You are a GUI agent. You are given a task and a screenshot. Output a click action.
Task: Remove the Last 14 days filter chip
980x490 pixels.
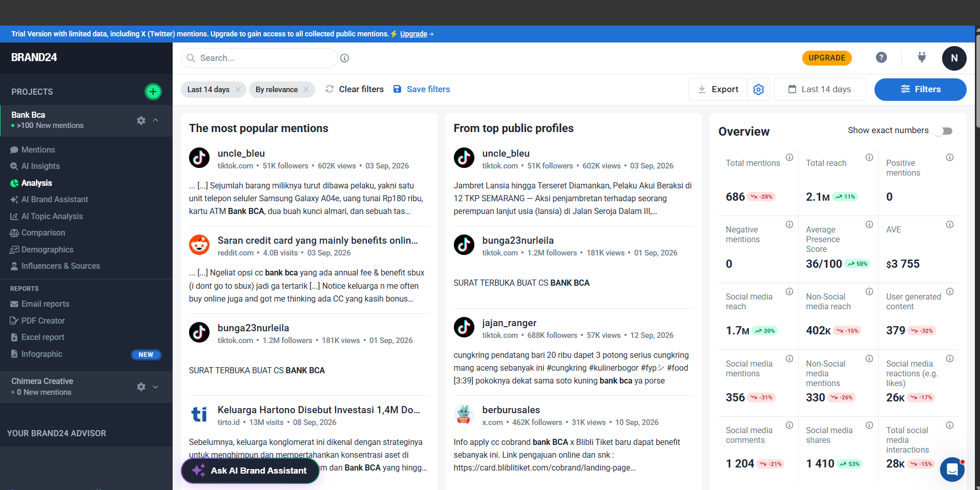(238, 89)
